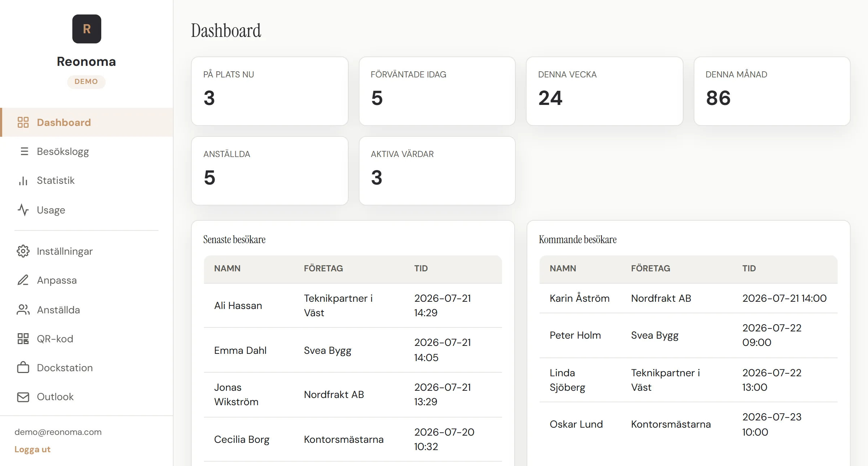The width and height of the screenshot is (868, 466).
Task: Click the Reonoma R logo
Action: 87,29
